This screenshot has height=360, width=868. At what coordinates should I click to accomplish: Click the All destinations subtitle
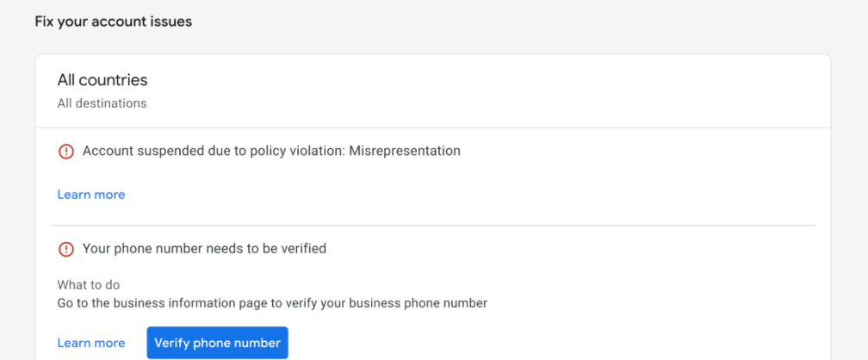[x=102, y=103]
